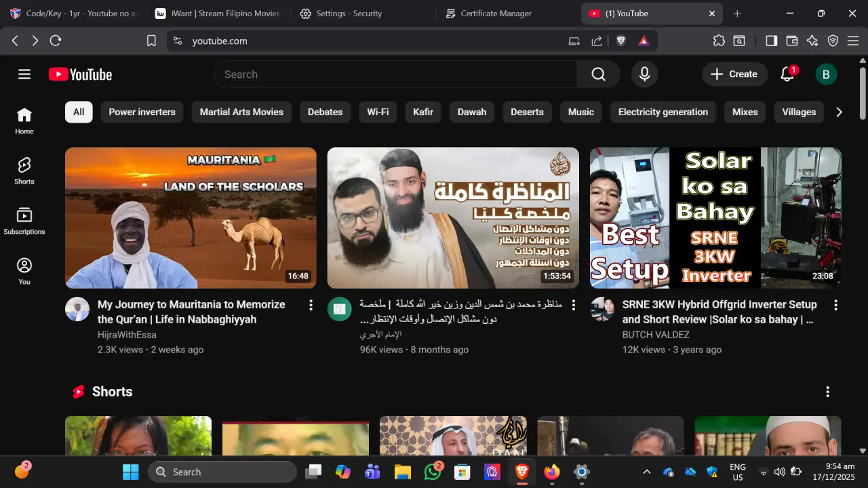Click the YouTube search input
This screenshot has width=868, height=488.
[395, 75]
